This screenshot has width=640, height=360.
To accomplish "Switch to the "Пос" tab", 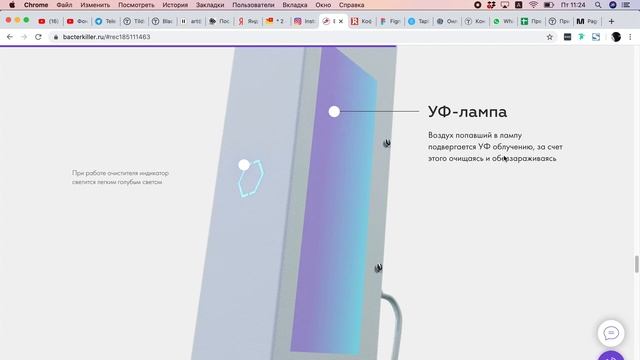I will pyautogui.click(x=219, y=21).
